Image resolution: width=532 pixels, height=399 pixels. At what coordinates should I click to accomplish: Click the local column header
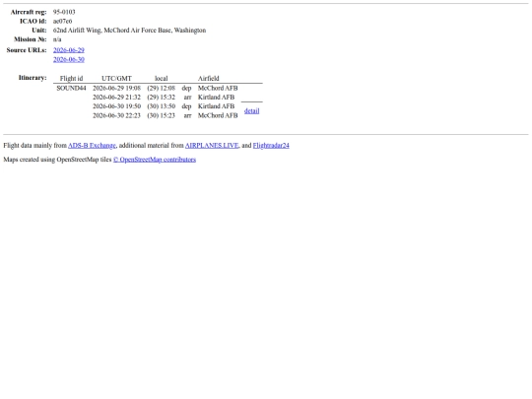click(162, 79)
